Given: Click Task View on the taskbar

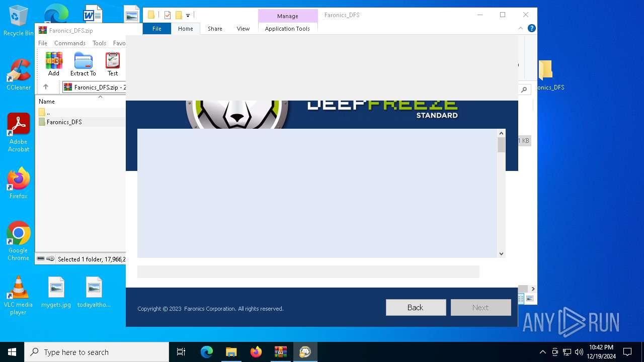Looking at the screenshot, I should tap(181, 352).
